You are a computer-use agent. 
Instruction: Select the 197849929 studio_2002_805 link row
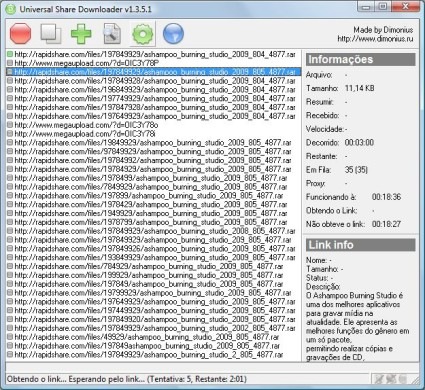[x=154, y=328]
